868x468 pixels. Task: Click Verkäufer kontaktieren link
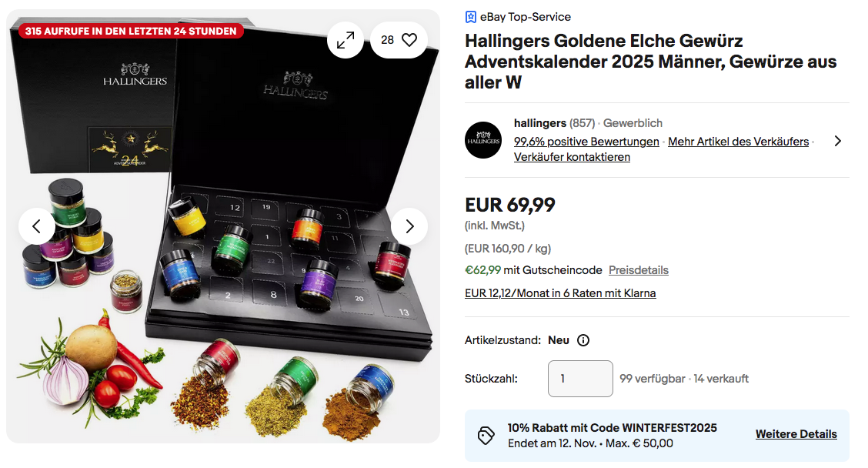(x=572, y=157)
